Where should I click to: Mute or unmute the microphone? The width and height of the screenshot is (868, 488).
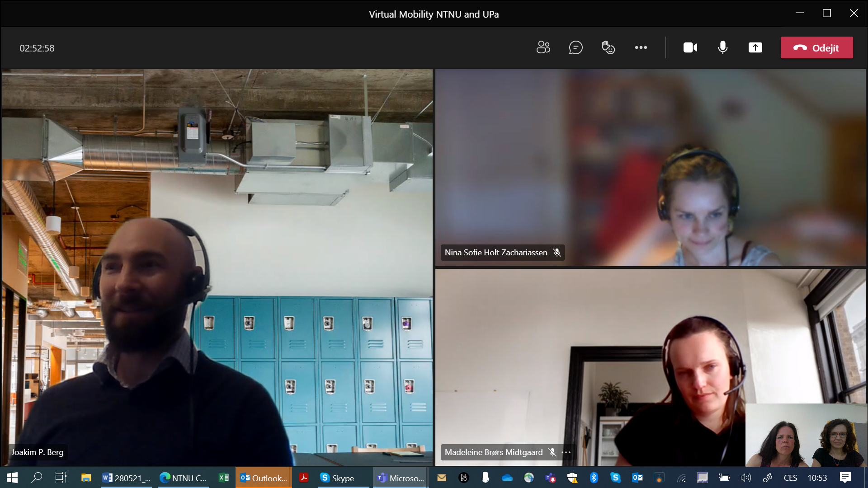coord(722,47)
